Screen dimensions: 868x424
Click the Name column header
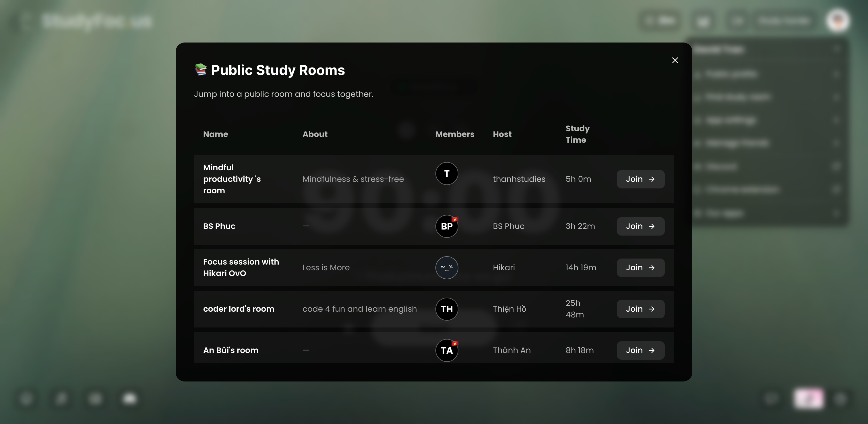pyautogui.click(x=215, y=134)
